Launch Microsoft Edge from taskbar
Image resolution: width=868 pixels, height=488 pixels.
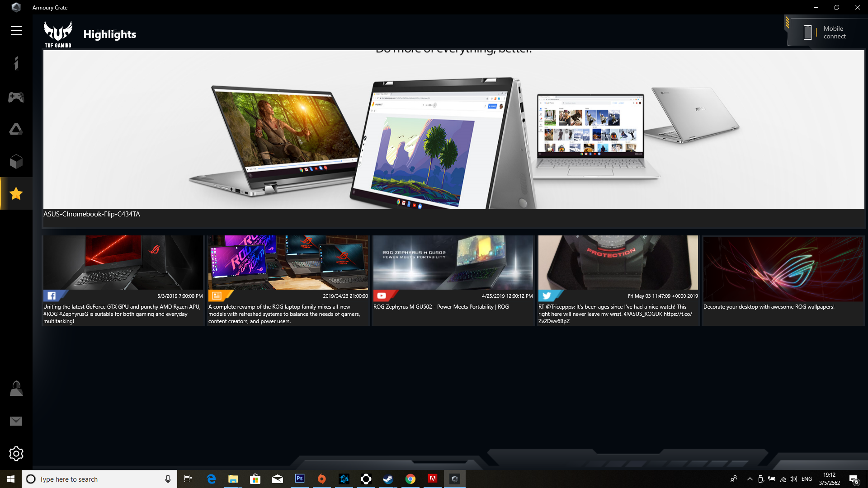coord(211,479)
